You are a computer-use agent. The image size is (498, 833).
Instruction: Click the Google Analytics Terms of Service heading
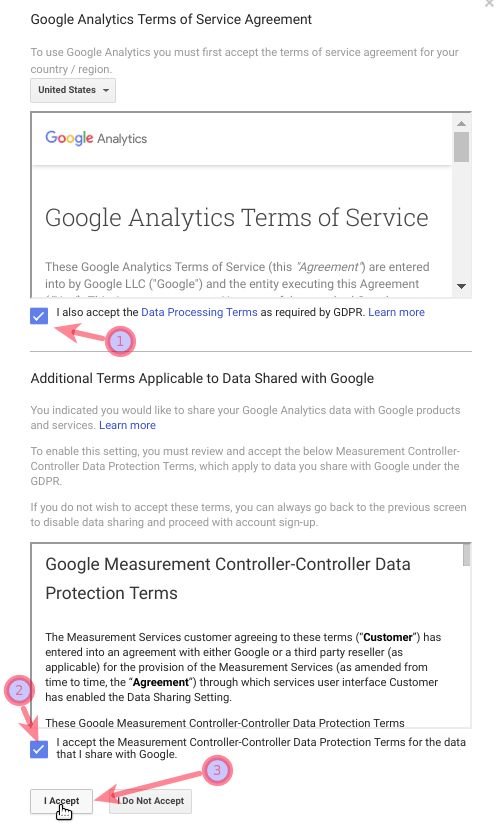[x=237, y=218]
